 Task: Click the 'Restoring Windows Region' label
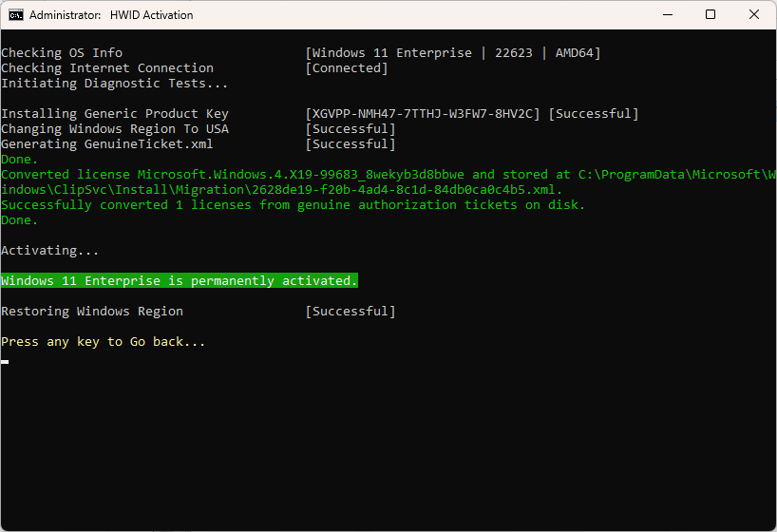[x=92, y=312]
